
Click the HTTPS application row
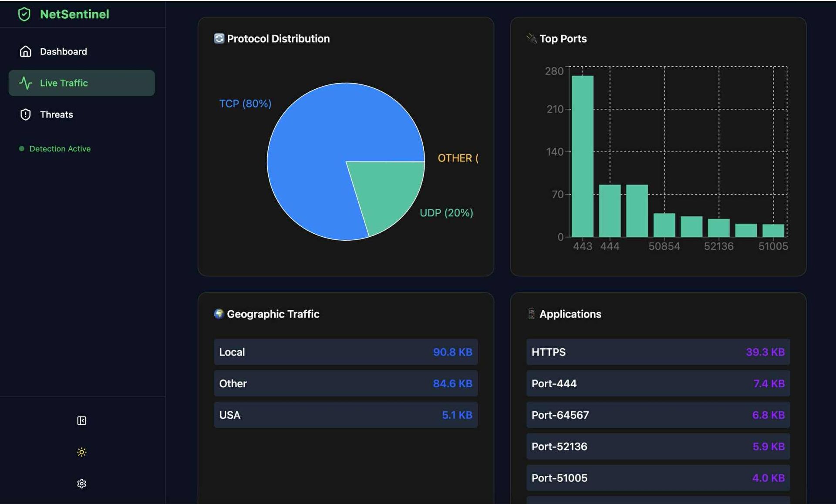658,352
